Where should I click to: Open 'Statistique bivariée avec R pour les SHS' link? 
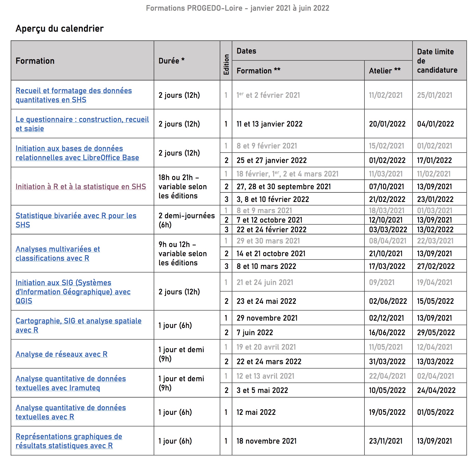click(x=76, y=220)
